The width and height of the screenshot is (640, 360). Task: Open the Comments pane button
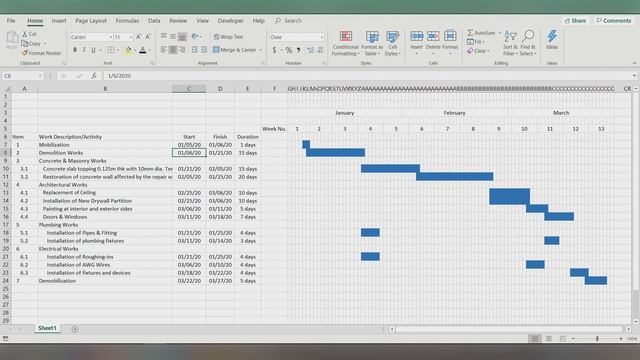click(613, 20)
